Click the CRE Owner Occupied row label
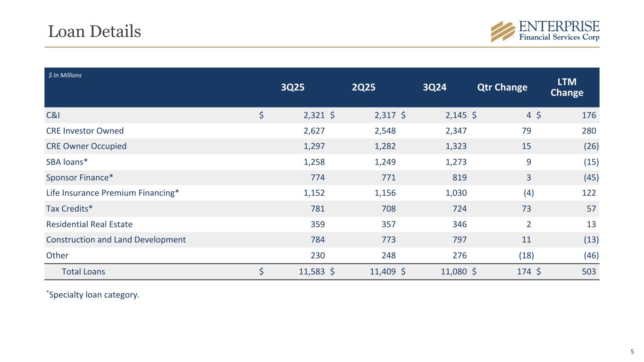The width and height of the screenshot is (644, 362). pos(86,146)
